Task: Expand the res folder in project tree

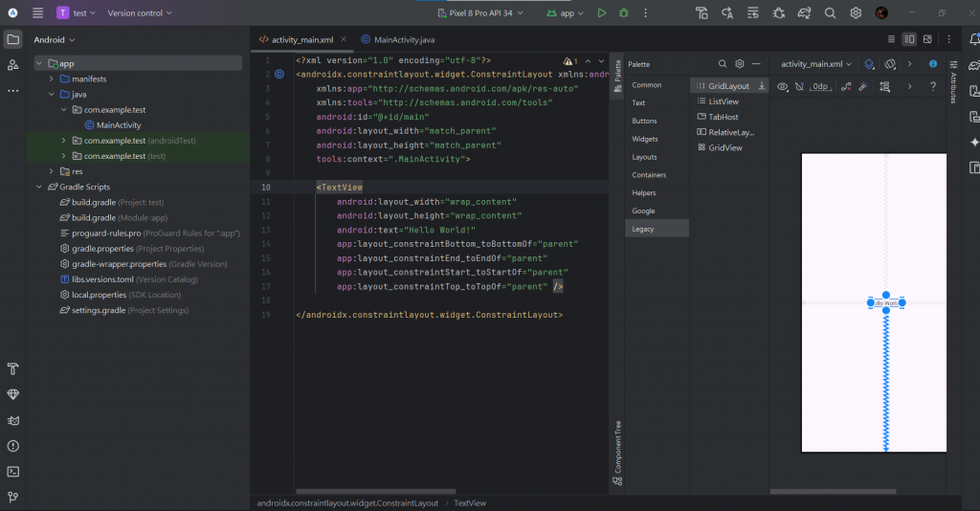Action: [x=78, y=171]
